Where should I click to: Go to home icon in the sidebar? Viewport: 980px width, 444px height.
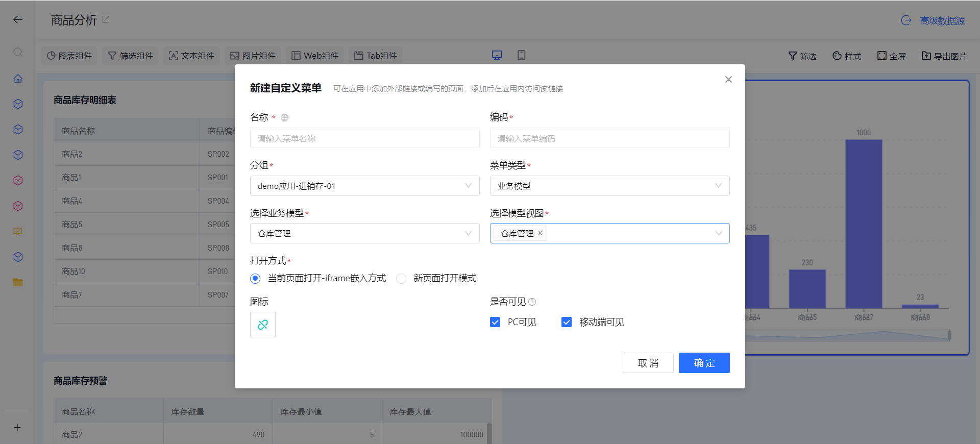[18, 79]
